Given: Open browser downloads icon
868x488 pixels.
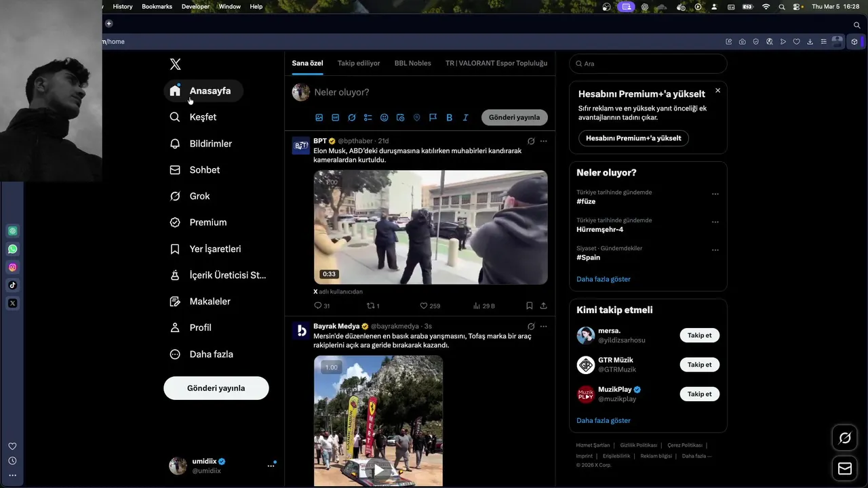Looking at the screenshot, I should 810,41.
